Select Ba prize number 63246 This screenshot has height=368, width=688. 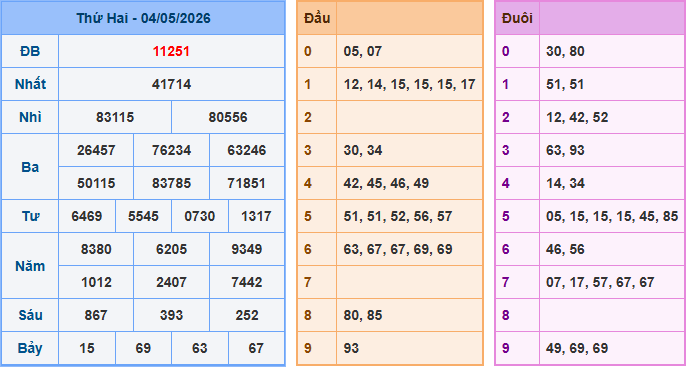[247, 150]
